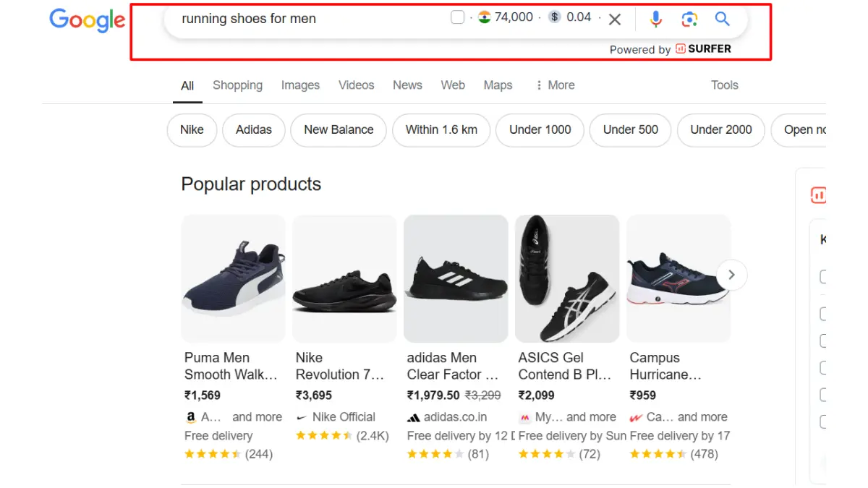Apply the Under 1000 price filter
Viewport: 868px width, 488px height.
[x=540, y=130]
